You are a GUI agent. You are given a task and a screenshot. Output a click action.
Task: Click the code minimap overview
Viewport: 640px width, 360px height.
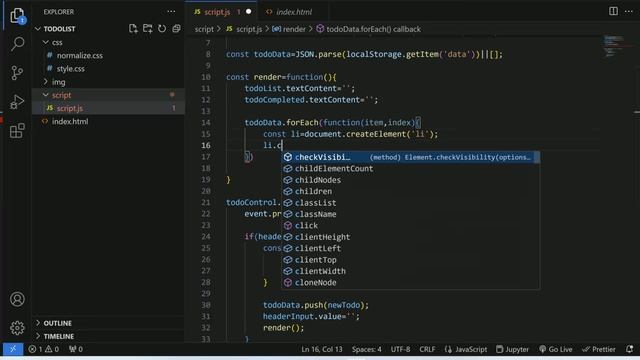pyautogui.click(x=616, y=46)
